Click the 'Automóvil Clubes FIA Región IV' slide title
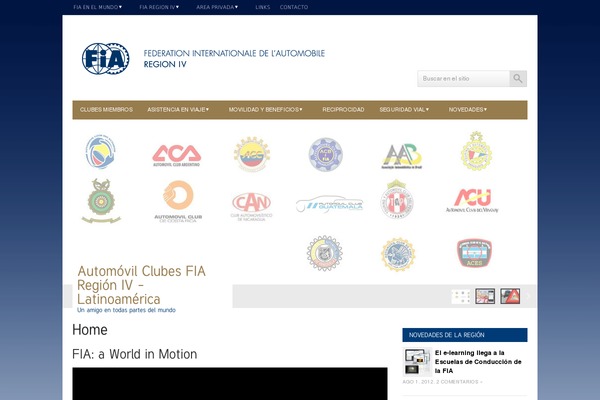Image resolution: width=600 pixels, height=400 pixels. (x=141, y=285)
